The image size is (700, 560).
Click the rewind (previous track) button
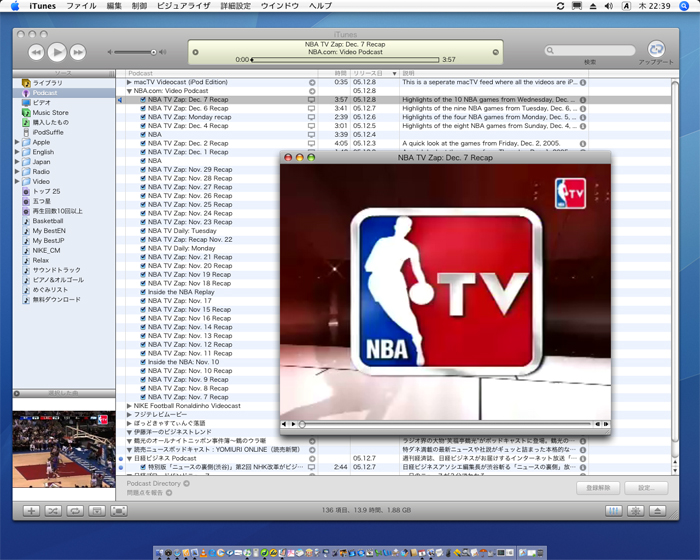pos(36,52)
